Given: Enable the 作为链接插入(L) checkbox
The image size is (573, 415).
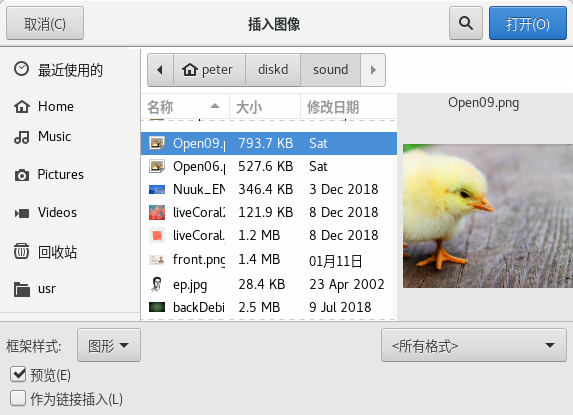Looking at the screenshot, I should coord(18,398).
